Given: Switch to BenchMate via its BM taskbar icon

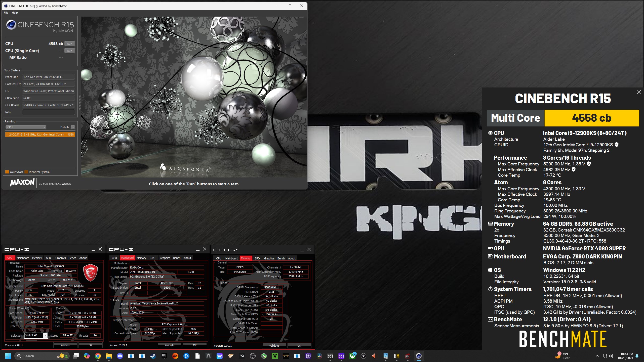Looking at the screenshot, I should tap(397, 356).
